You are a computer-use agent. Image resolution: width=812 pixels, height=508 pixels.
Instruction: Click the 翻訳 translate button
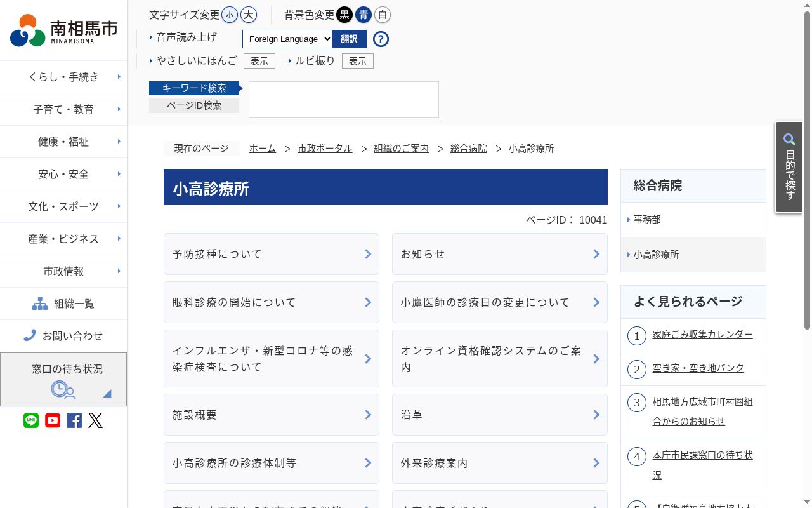click(350, 39)
